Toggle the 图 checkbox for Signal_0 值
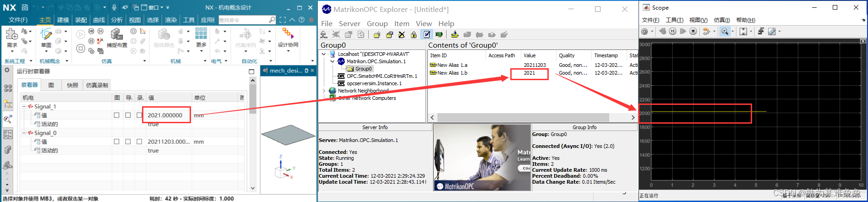 116,142
